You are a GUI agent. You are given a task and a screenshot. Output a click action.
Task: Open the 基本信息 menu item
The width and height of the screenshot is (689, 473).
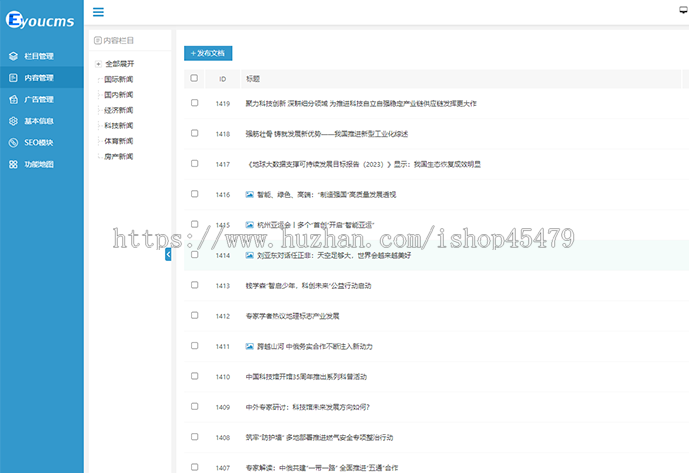pyautogui.click(x=42, y=121)
